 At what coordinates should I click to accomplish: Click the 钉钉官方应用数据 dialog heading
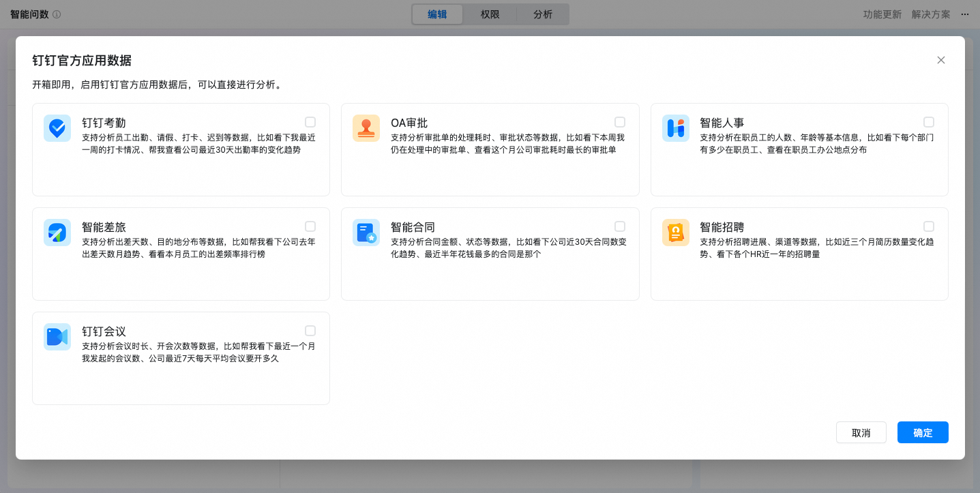(82, 60)
